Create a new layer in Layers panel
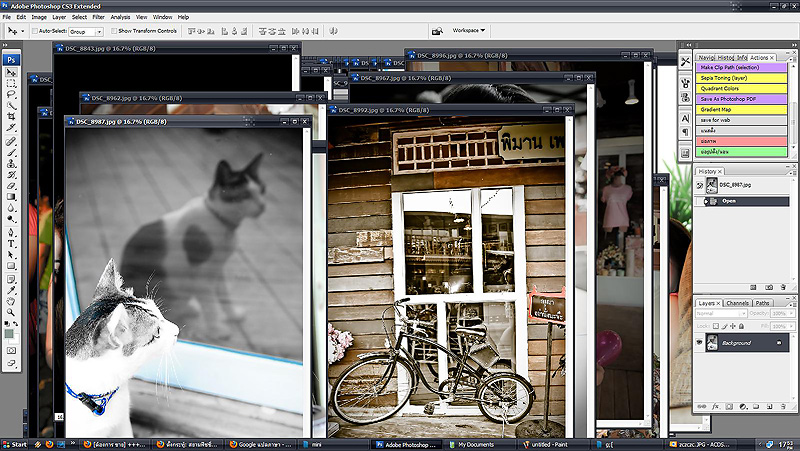Viewport: 800px width, 451px height. (x=769, y=407)
